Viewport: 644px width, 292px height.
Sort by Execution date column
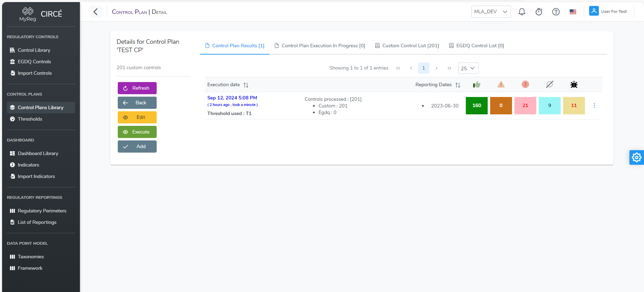point(246,85)
